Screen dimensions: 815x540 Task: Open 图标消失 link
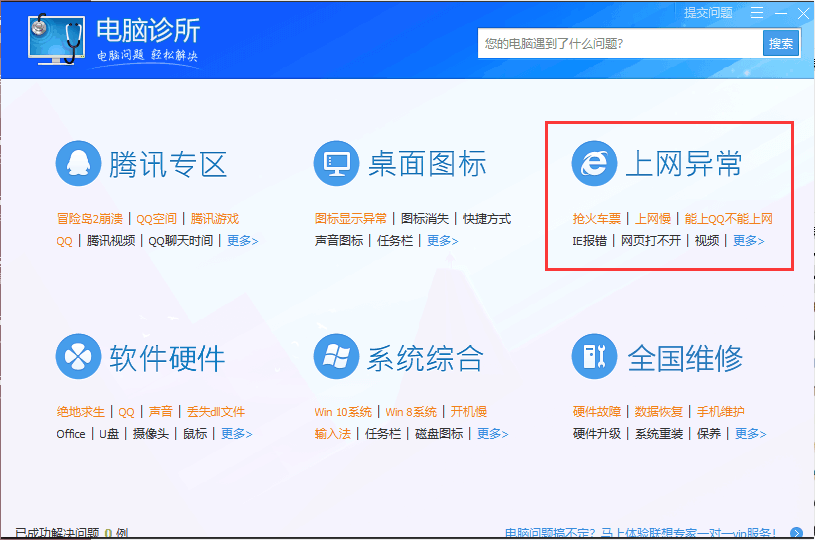click(425, 219)
